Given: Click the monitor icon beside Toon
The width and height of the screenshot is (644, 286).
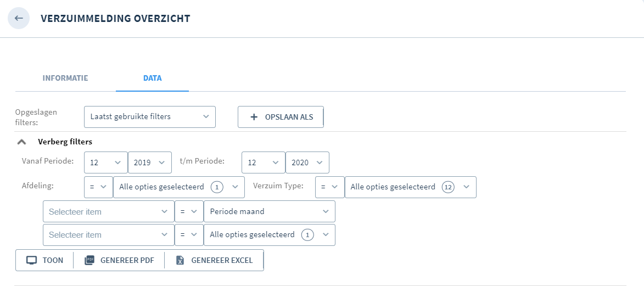Looking at the screenshot, I should click(x=32, y=261).
